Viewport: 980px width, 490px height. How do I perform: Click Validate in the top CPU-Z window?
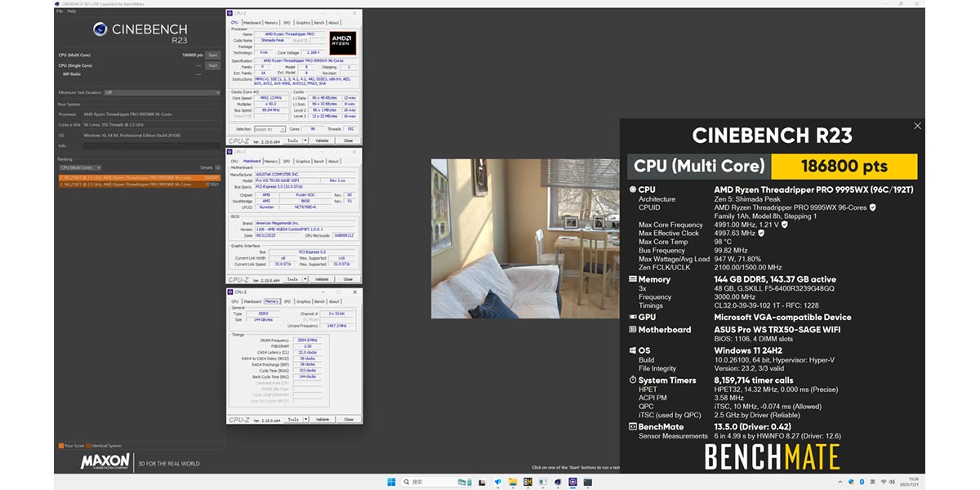tap(322, 140)
